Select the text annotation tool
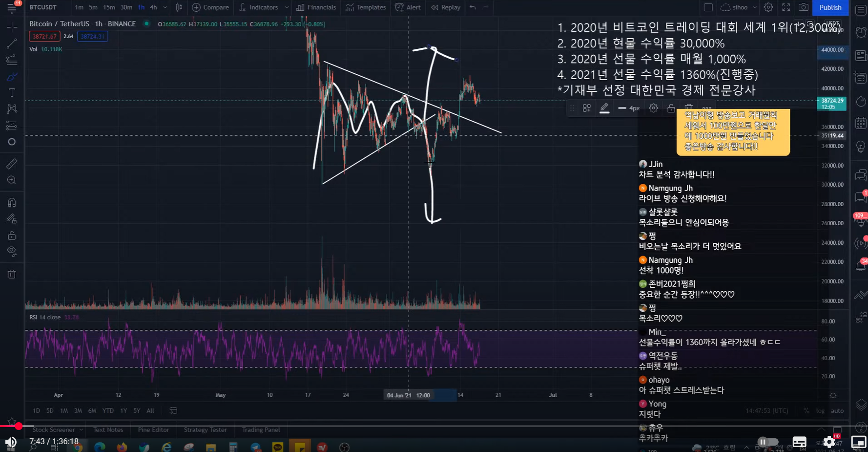The height and width of the screenshot is (452, 868). tap(12, 93)
